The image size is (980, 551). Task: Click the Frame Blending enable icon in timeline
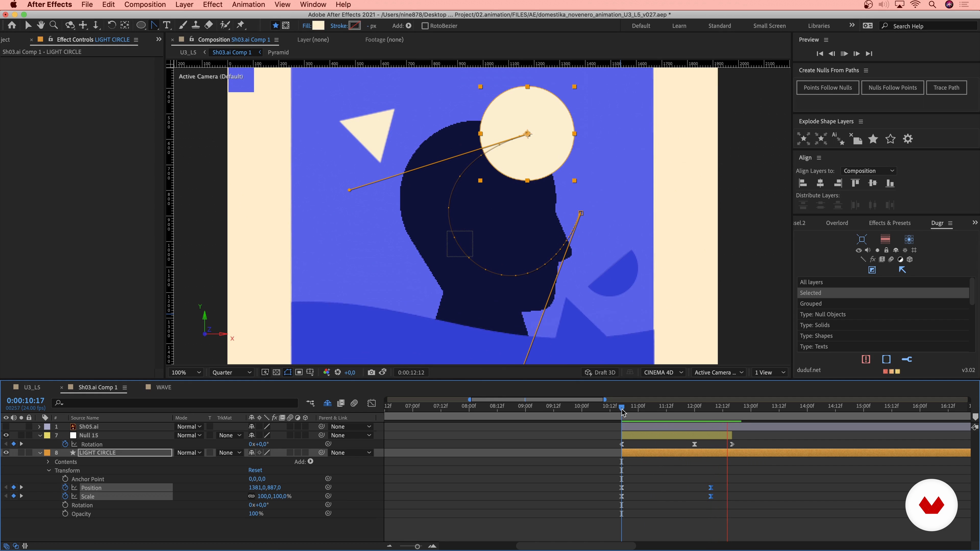[341, 403]
